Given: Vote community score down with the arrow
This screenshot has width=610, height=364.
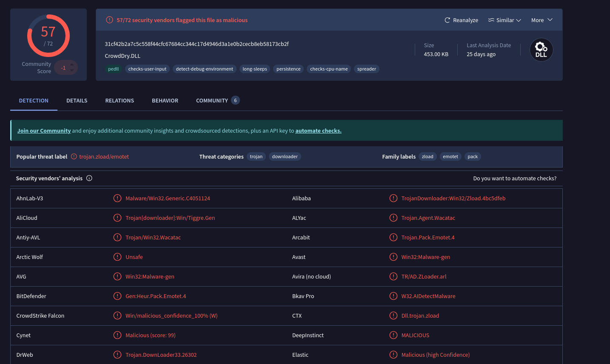Looking at the screenshot, I should click(72, 70).
